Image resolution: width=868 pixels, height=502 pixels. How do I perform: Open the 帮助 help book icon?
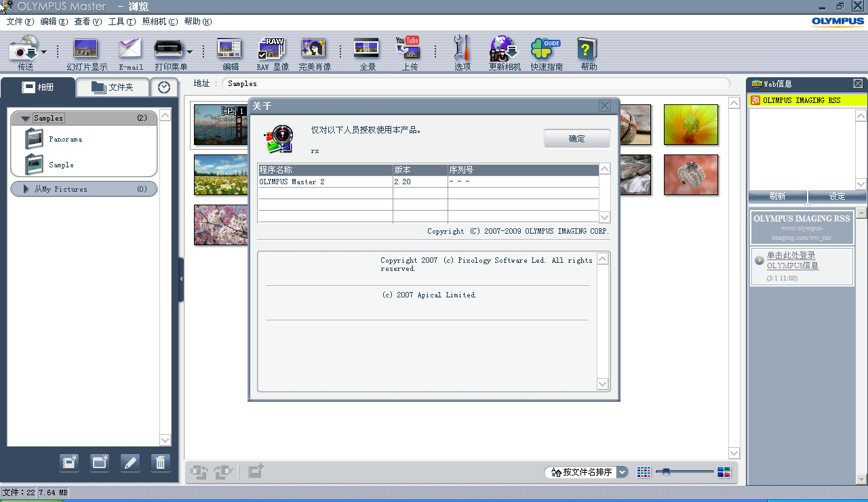(587, 49)
